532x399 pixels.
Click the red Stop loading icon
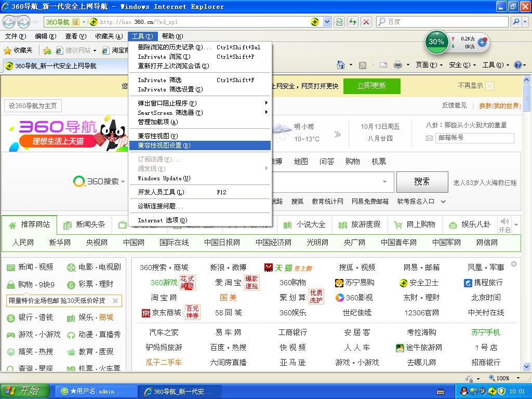[367, 22]
